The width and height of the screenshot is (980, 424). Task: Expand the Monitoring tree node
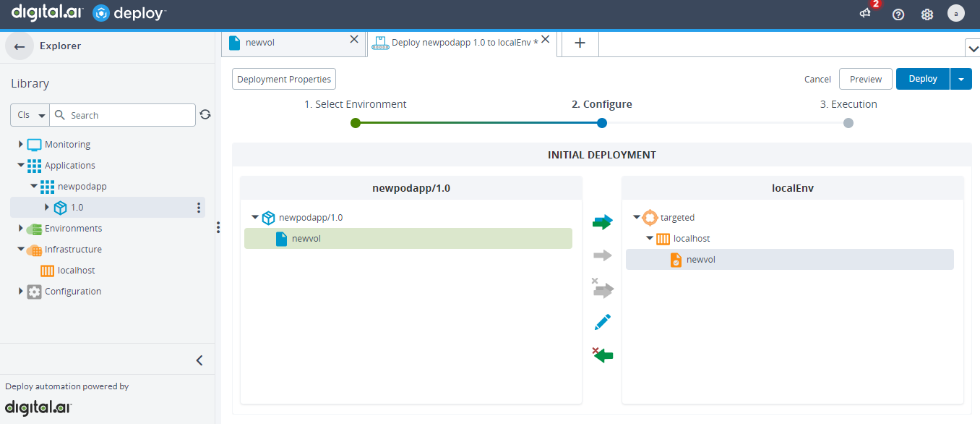click(x=20, y=145)
